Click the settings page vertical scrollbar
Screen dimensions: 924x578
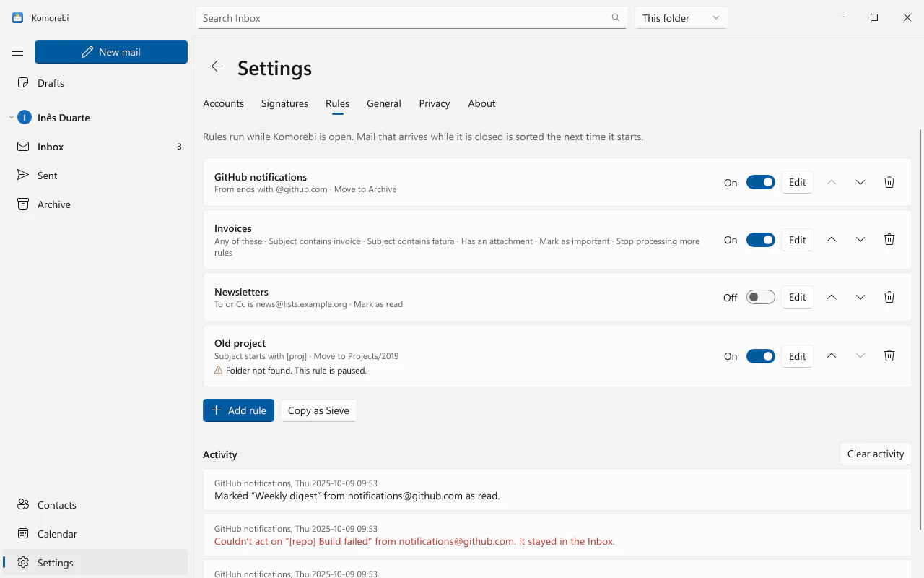pyautogui.click(x=920, y=329)
